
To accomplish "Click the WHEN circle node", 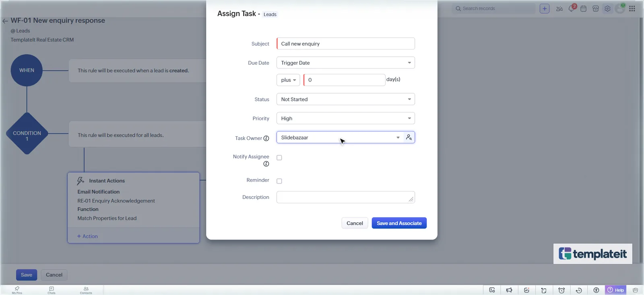I will (x=27, y=70).
